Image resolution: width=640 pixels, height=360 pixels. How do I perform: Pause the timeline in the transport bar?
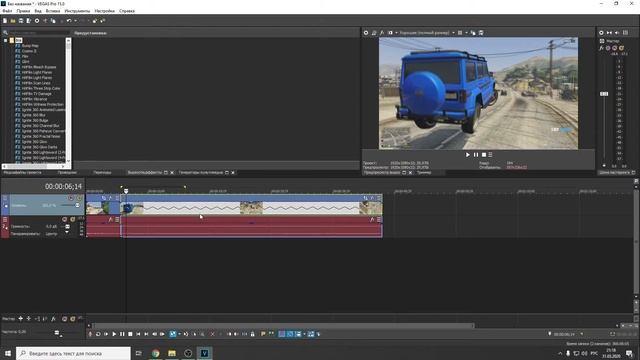coord(122,334)
